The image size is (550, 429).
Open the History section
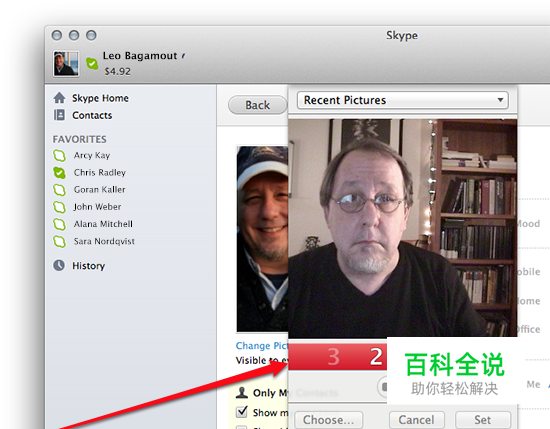(88, 266)
